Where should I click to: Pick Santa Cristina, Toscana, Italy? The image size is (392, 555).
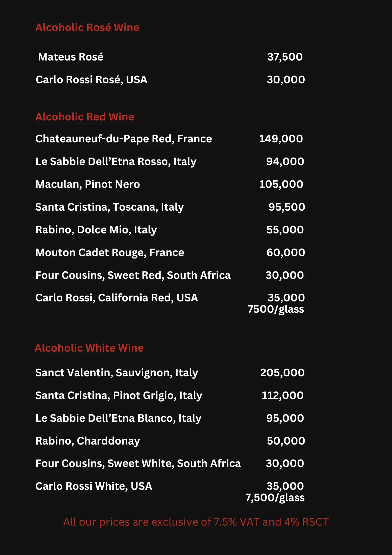[x=110, y=207]
